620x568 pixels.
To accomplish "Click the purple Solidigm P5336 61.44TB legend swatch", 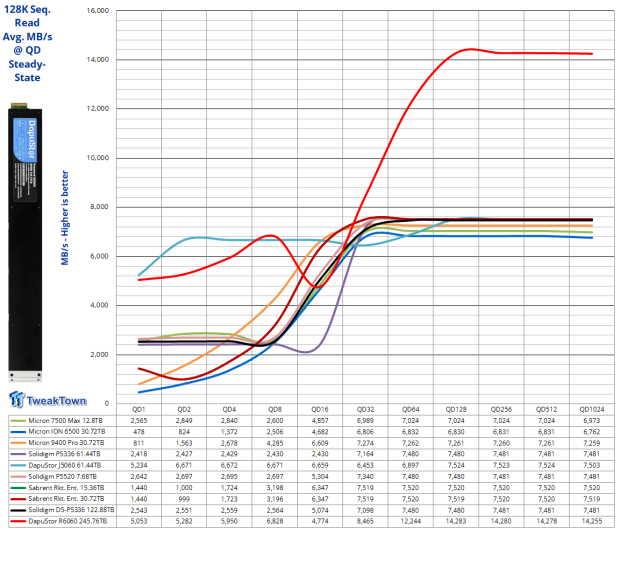I will 18,454.
